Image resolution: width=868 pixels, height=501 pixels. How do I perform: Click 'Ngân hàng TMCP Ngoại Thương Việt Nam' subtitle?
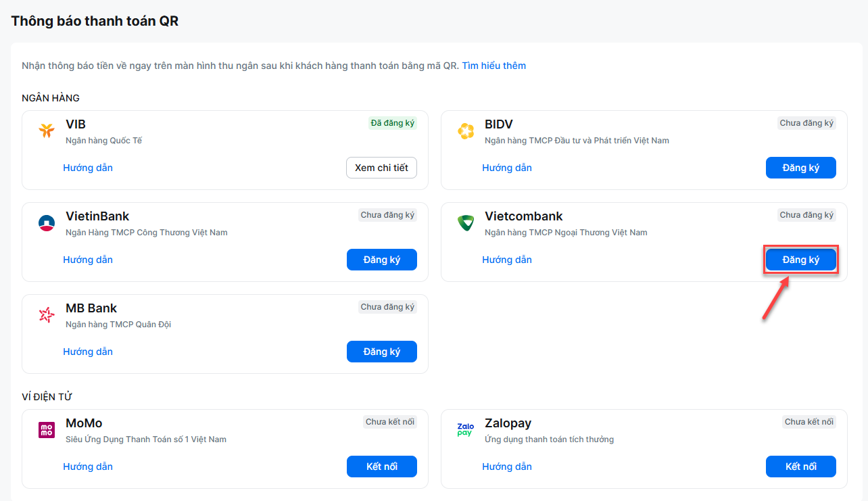(x=566, y=233)
